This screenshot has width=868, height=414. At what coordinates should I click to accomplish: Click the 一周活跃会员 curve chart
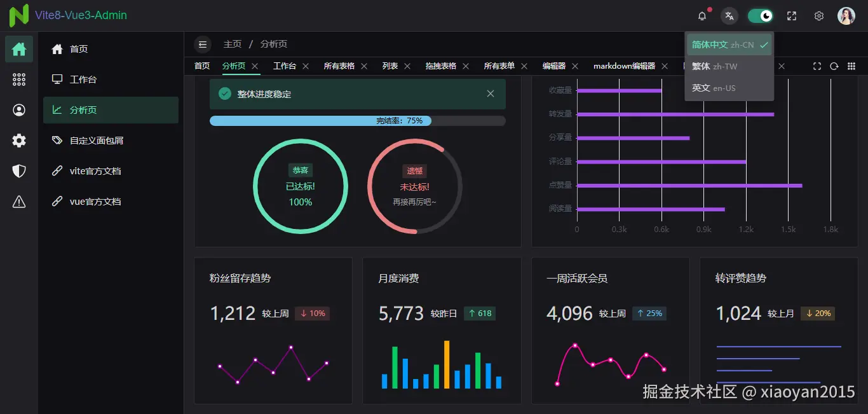click(610, 364)
